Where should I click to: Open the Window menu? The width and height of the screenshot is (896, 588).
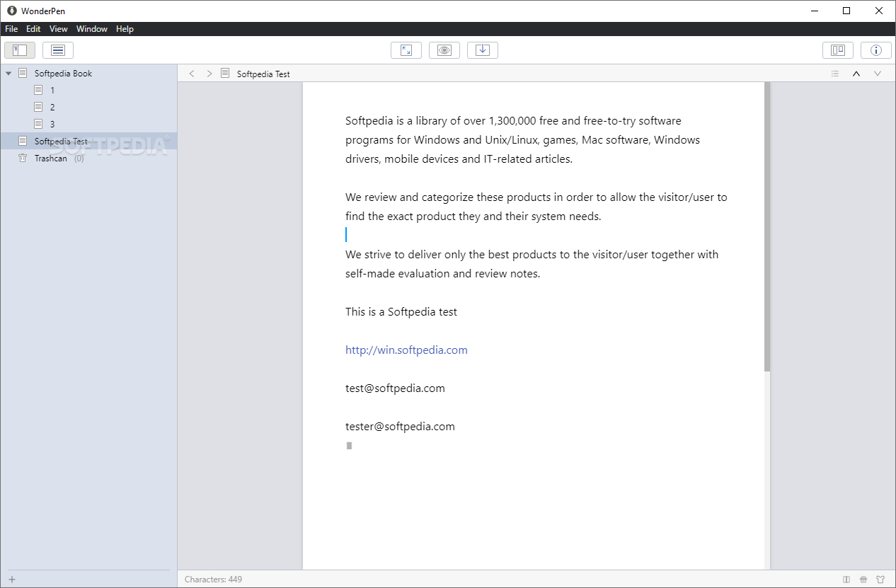click(x=92, y=29)
